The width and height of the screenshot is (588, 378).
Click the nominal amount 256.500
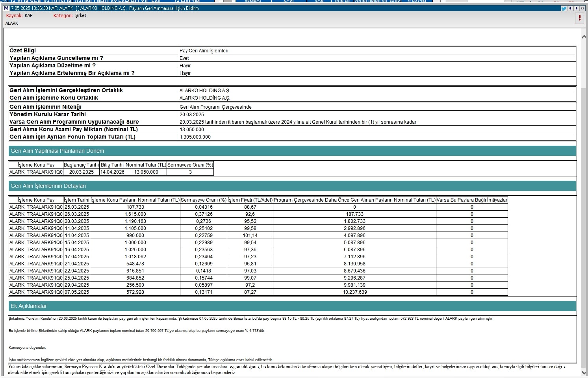point(135,285)
